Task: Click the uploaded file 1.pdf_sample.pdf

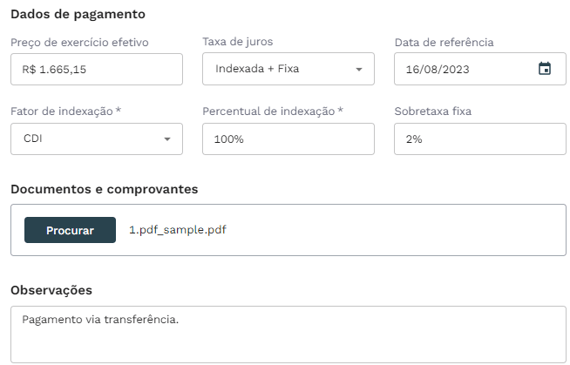Action: pyautogui.click(x=177, y=230)
